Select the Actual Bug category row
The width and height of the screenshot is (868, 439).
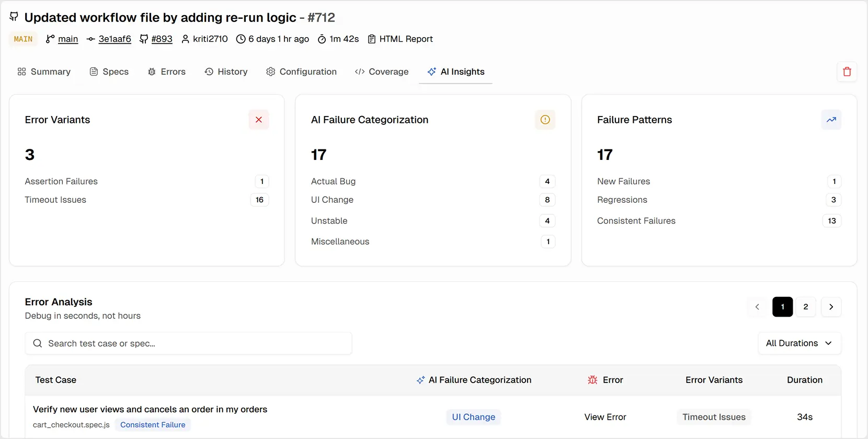click(433, 181)
